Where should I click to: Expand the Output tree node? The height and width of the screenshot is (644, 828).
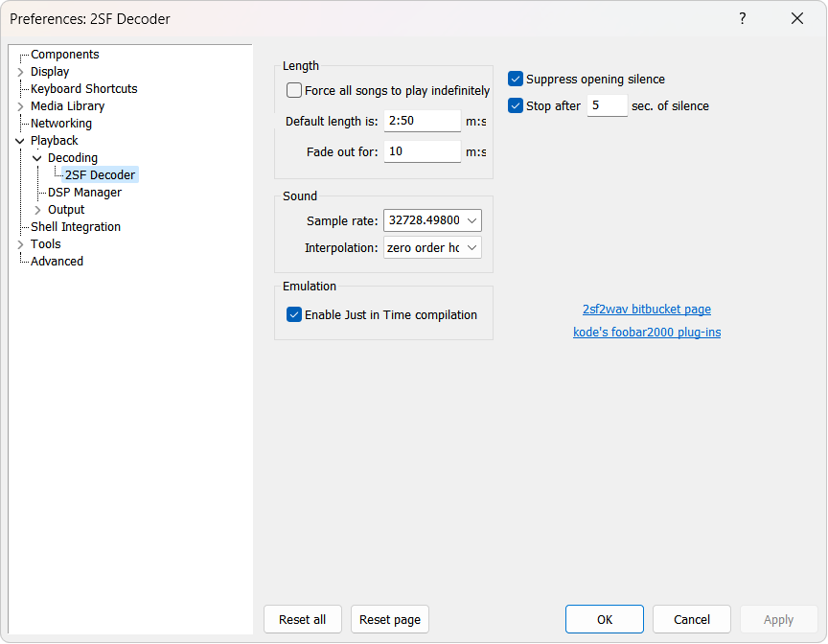click(x=37, y=210)
